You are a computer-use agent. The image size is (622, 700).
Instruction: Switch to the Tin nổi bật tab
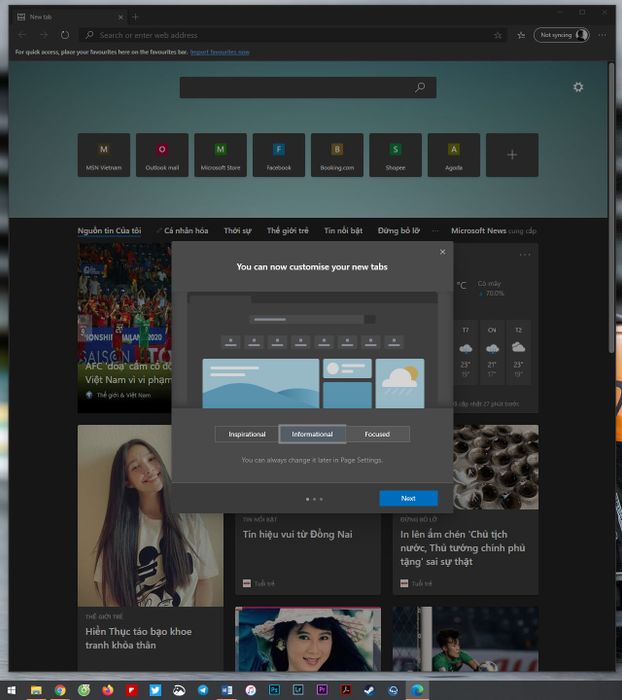343,231
